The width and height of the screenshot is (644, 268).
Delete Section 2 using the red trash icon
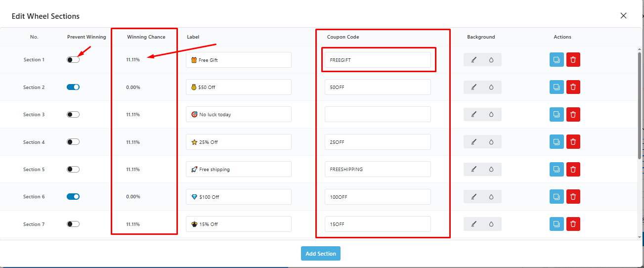tap(573, 87)
